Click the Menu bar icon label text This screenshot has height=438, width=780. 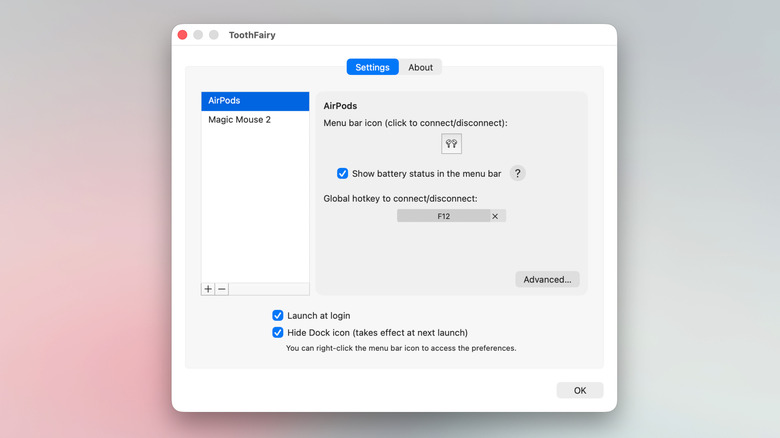tap(415, 123)
